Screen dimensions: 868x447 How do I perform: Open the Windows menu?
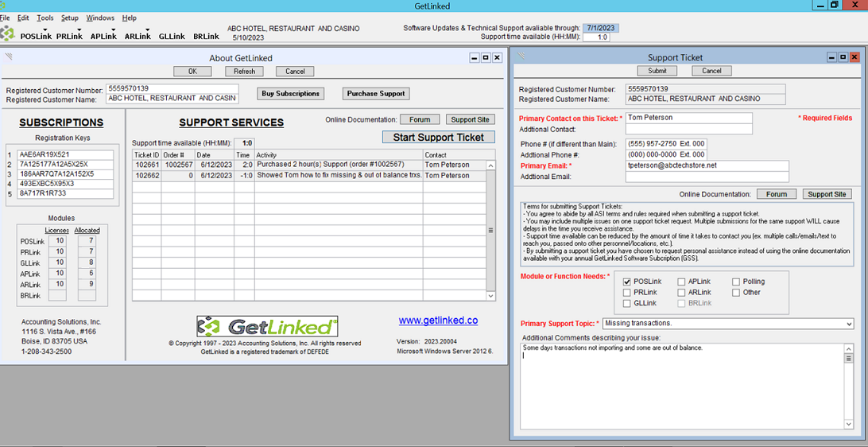100,17
